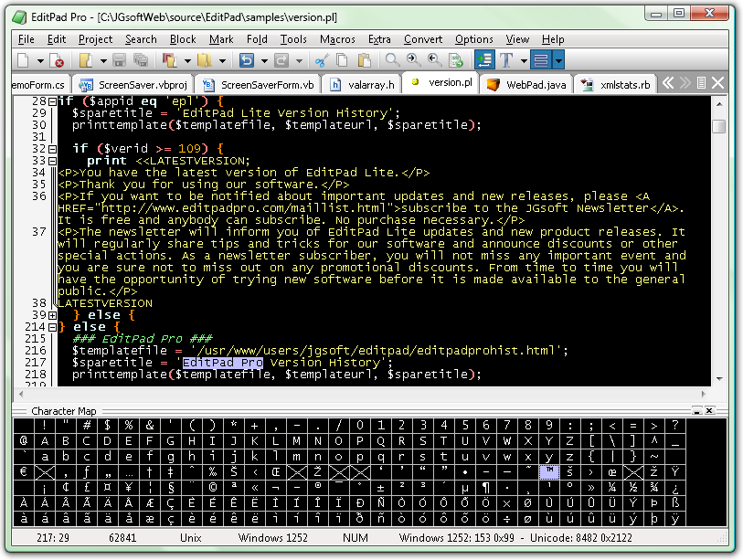Expand the folded block at line 39
743x560 pixels.
tap(53, 315)
